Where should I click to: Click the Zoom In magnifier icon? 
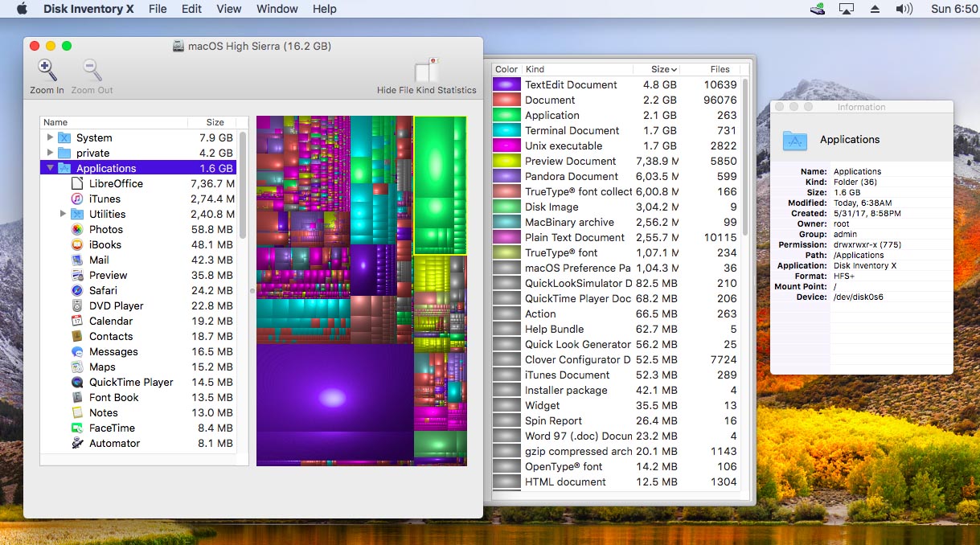[47, 71]
